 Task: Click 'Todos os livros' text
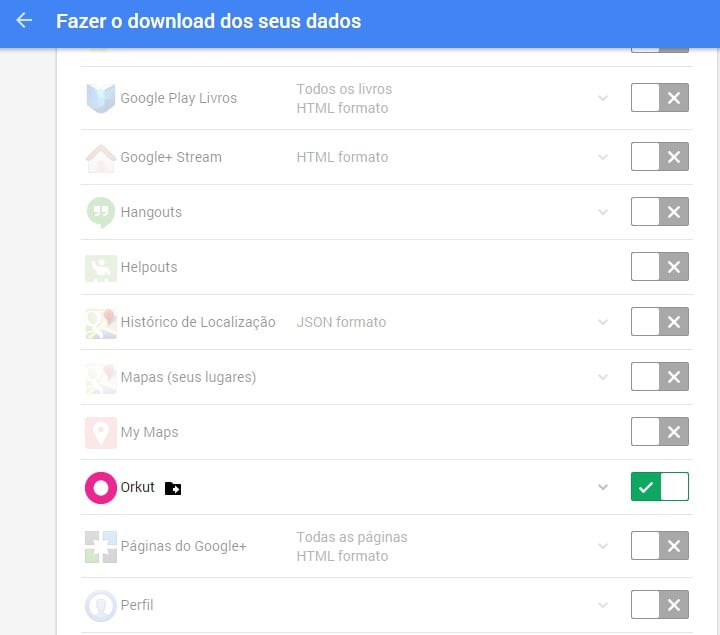click(344, 89)
